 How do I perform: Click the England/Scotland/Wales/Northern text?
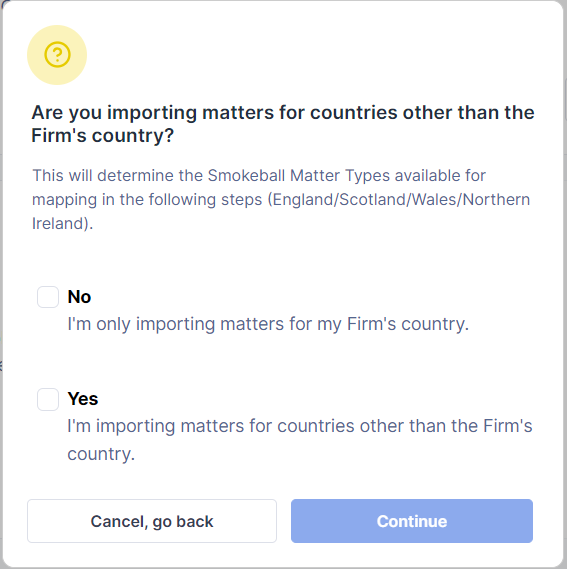(399, 200)
